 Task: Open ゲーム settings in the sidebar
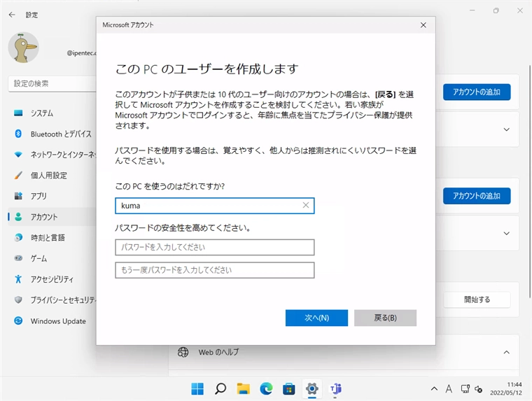point(52,258)
